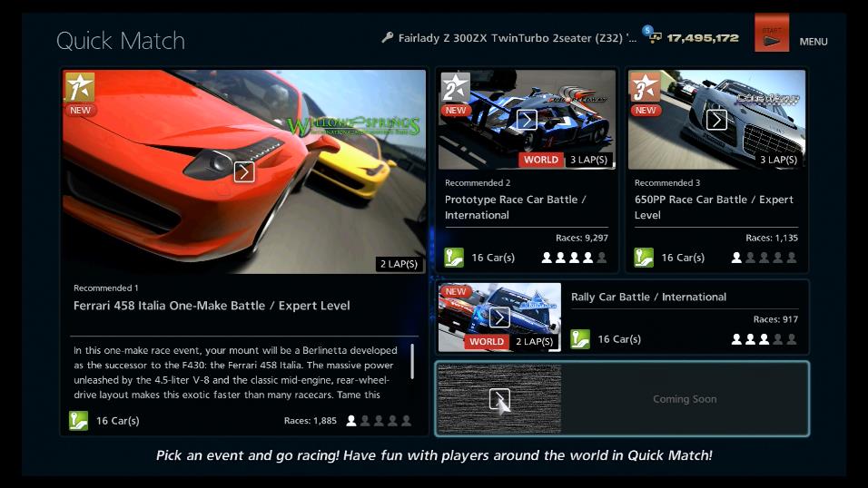
Task: Select Rally Car Battle / International title
Action: coord(649,298)
